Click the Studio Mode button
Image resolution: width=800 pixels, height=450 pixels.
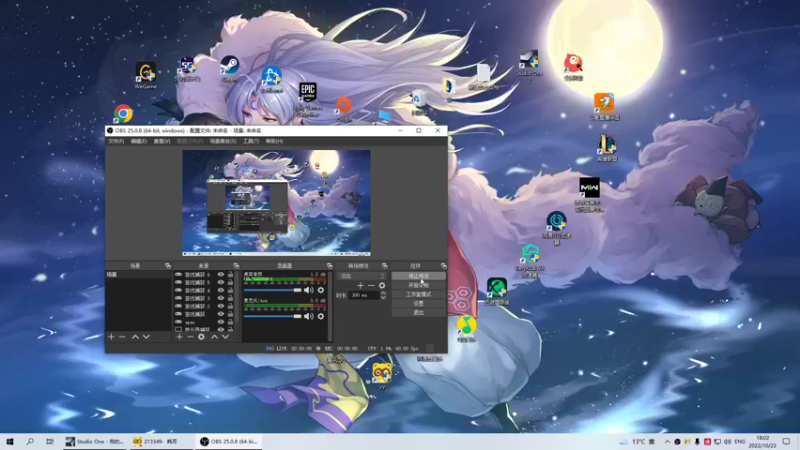pyautogui.click(x=418, y=294)
